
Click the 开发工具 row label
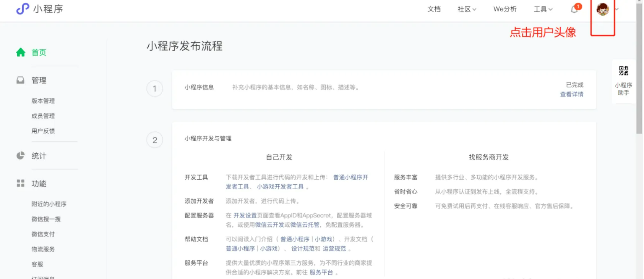196,177
